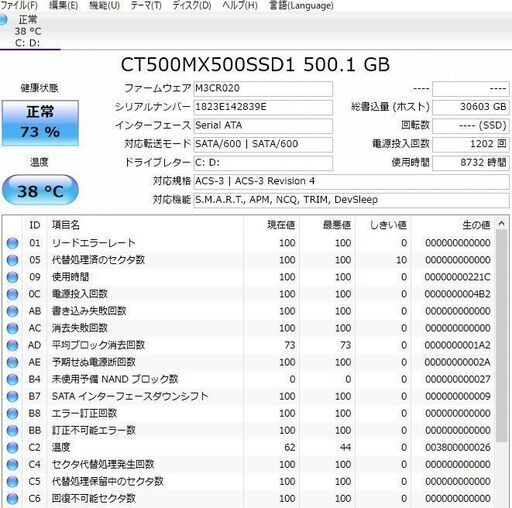Open the ファイル(F) menu

(19, 5)
